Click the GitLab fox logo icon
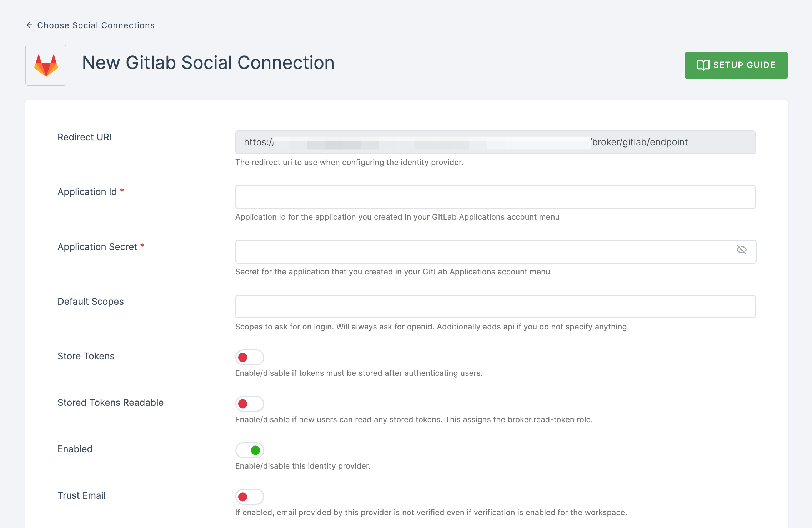The width and height of the screenshot is (812, 528). (x=46, y=65)
